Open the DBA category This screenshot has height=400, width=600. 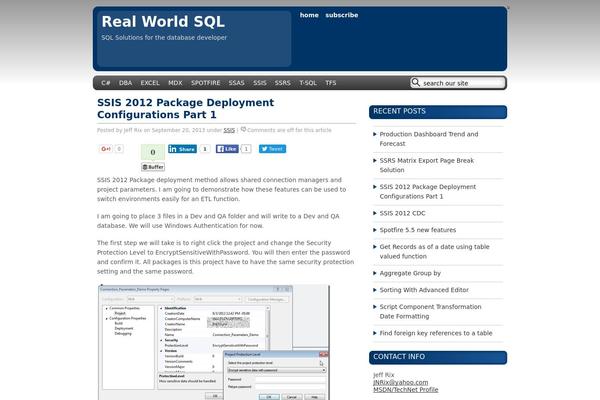coord(126,83)
